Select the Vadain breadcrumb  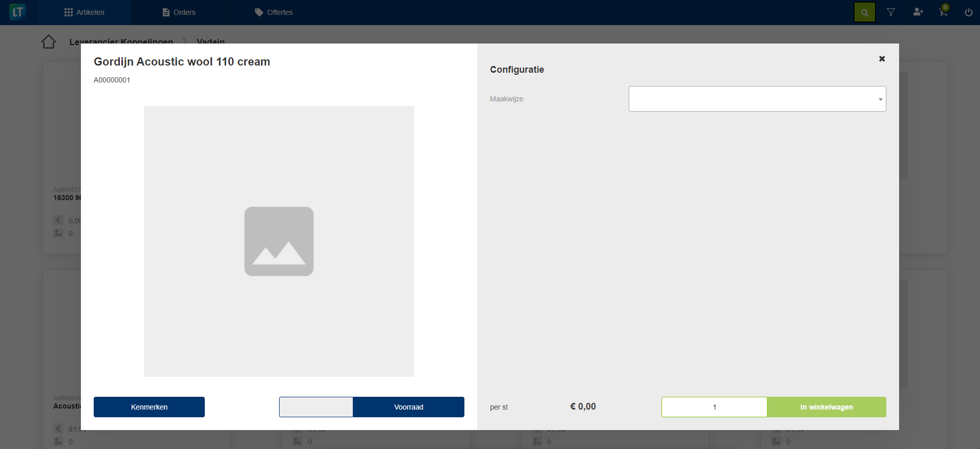coord(210,41)
